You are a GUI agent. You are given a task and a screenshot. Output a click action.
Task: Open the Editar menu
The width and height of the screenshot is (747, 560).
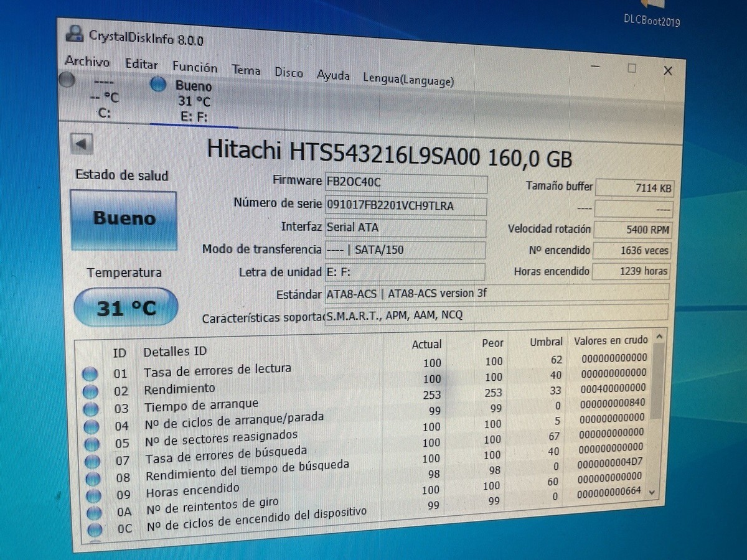[x=142, y=64]
